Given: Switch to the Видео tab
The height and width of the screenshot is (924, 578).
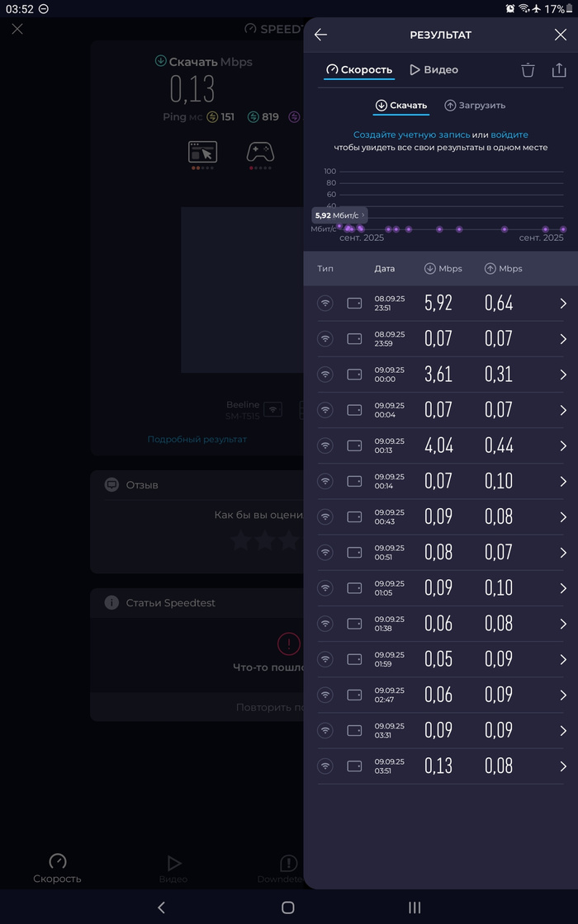Looking at the screenshot, I should coord(433,70).
